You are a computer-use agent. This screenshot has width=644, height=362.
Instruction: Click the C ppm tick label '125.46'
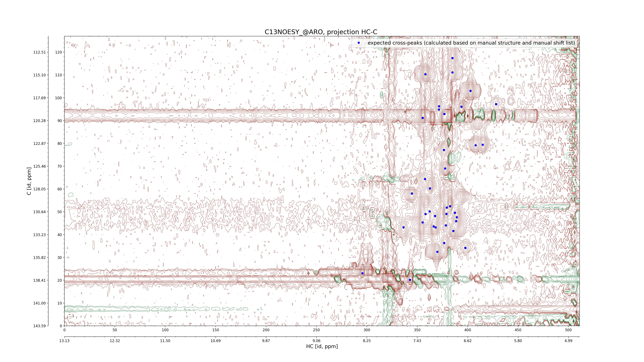pyautogui.click(x=40, y=166)
